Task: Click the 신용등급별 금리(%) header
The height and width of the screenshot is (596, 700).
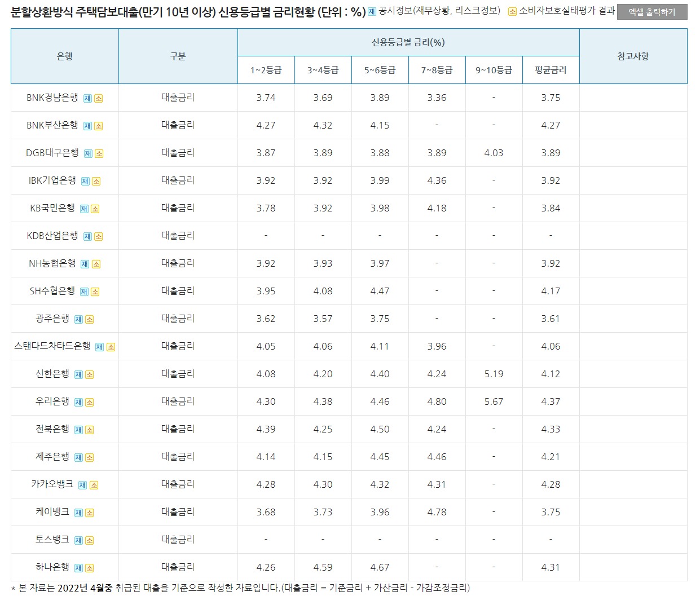Action: (408, 42)
